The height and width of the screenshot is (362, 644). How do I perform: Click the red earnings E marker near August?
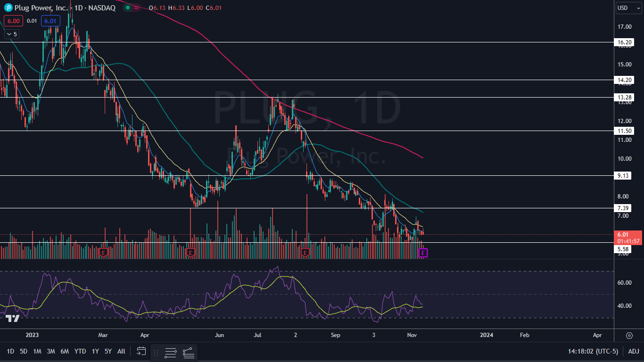pos(305,253)
